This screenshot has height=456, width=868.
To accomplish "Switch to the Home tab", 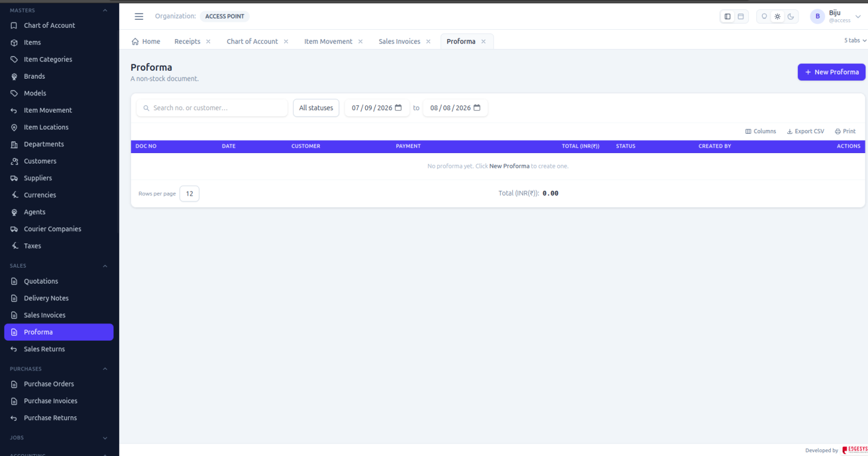I will tap(146, 42).
